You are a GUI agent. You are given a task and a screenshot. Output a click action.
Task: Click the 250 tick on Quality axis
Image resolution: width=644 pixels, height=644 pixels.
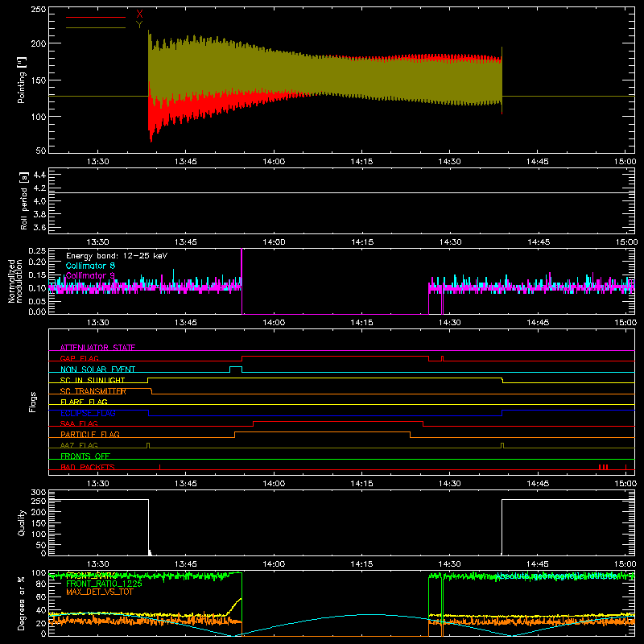point(39,502)
